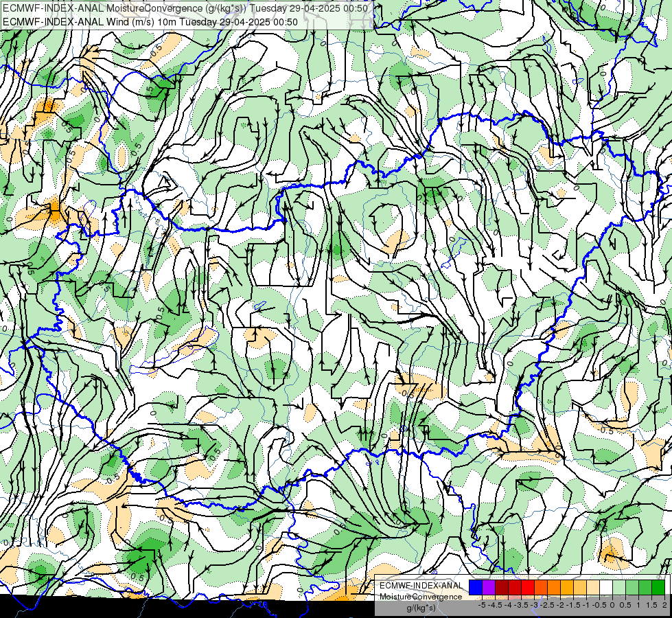
Task: Click the -4.5 tick value on legend
Action: (496, 605)
